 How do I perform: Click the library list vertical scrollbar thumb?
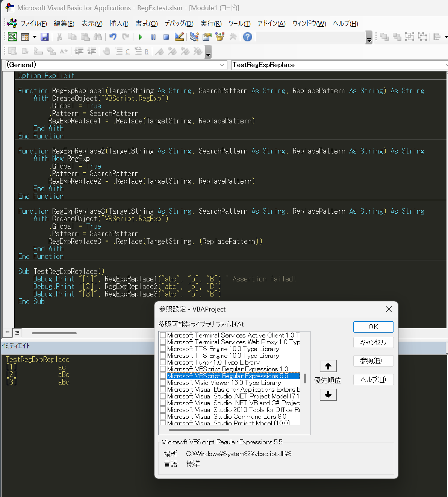click(305, 378)
